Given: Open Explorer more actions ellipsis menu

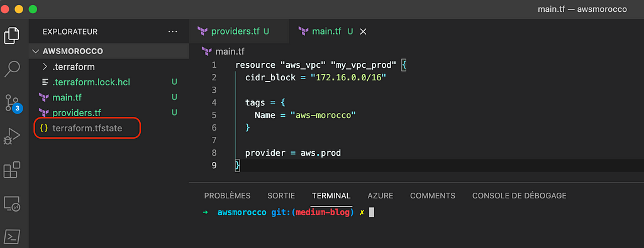Looking at the screenshot, I should (173, 31).
